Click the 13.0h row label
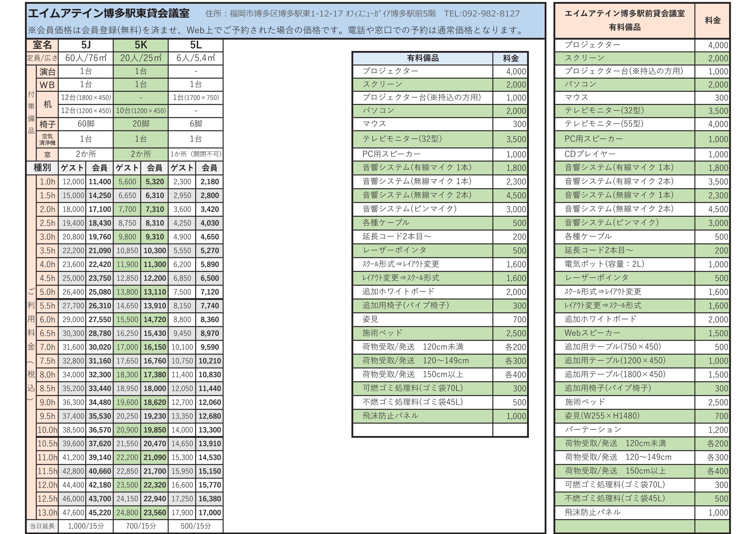Image resolution: width=756 pixels, height=534 pixels. point(47,512)
